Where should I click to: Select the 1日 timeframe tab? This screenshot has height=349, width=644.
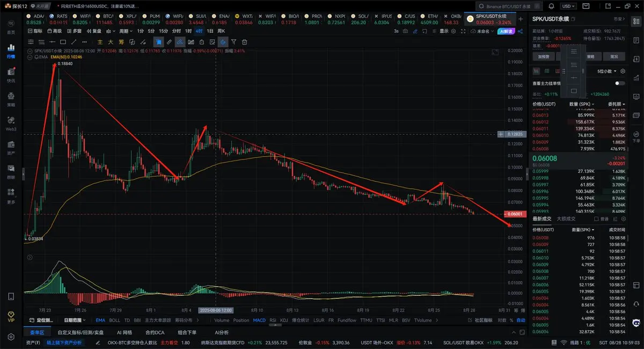tap(210, 31)
